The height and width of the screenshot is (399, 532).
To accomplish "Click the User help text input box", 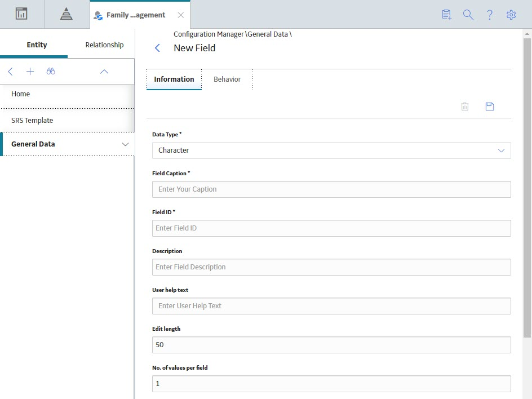I will pos(331,306).
